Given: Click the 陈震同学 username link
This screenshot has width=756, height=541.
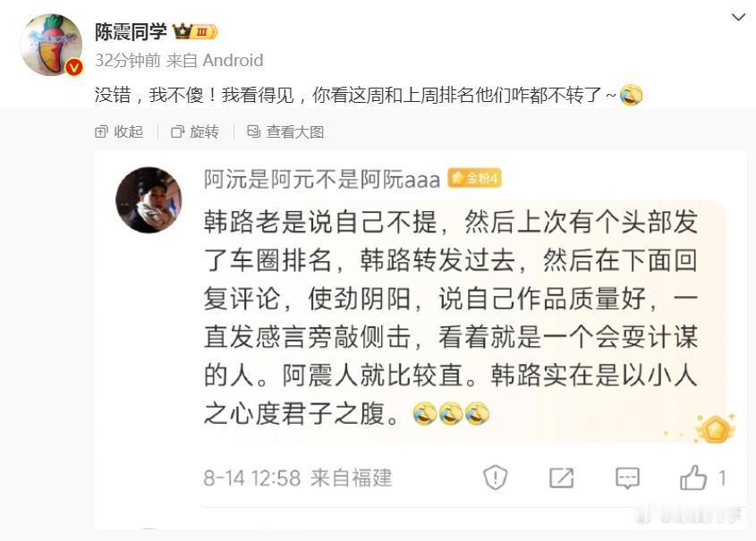Looking at the screenshot, I should coord(131,32).
